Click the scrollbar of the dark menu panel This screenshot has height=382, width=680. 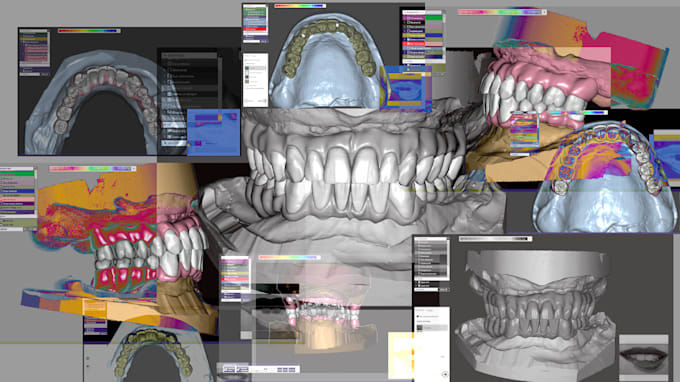pos(220,82)
